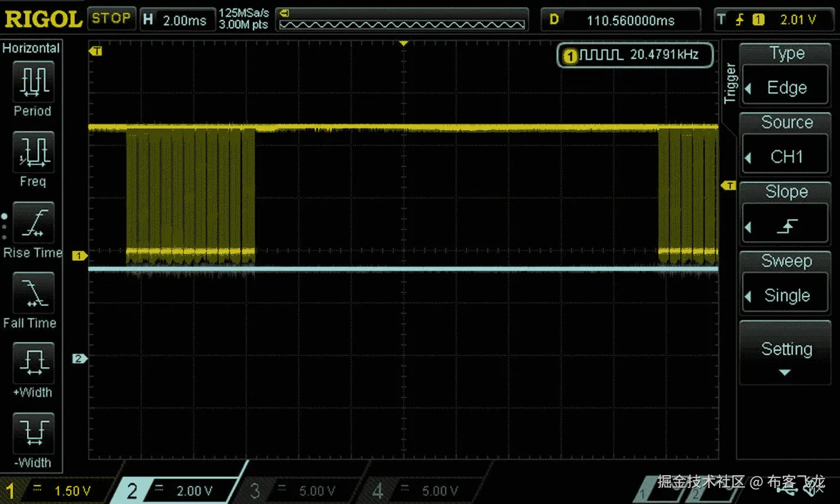Click the RIGOL logo

coord(43,19)
